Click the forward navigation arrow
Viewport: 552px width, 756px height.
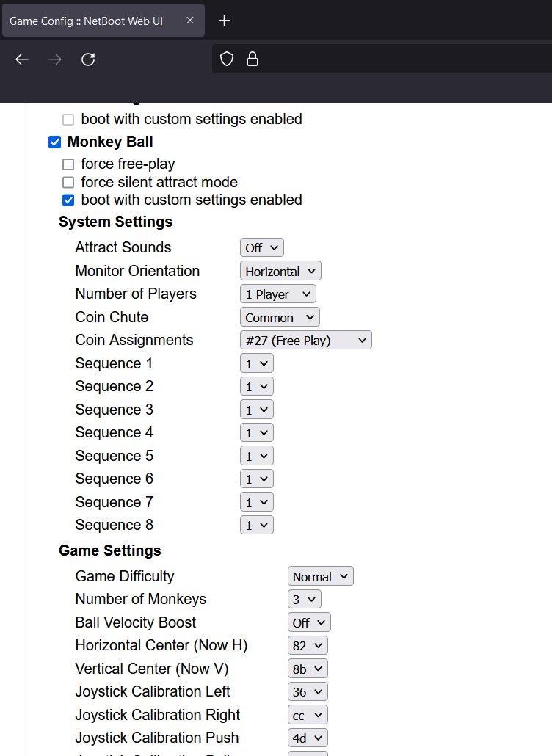(55, 59)
